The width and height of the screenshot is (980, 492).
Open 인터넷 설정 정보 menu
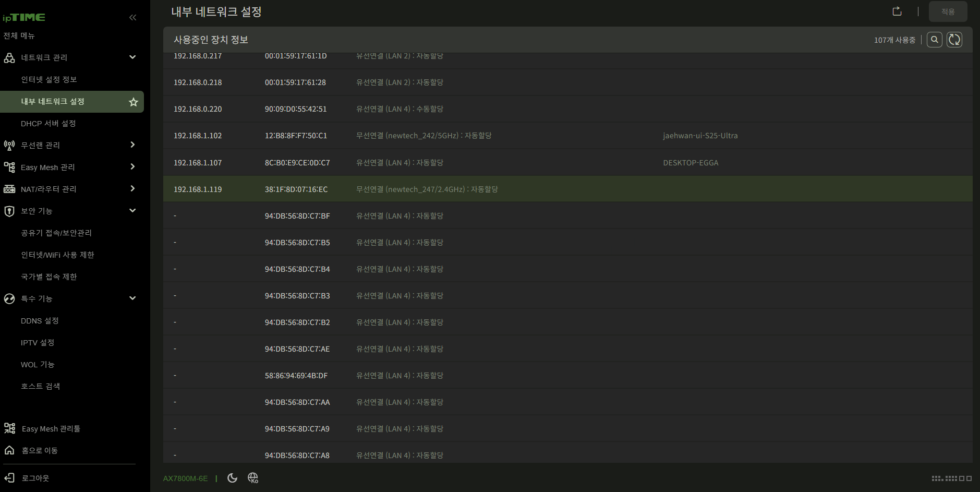coord(49,79)
